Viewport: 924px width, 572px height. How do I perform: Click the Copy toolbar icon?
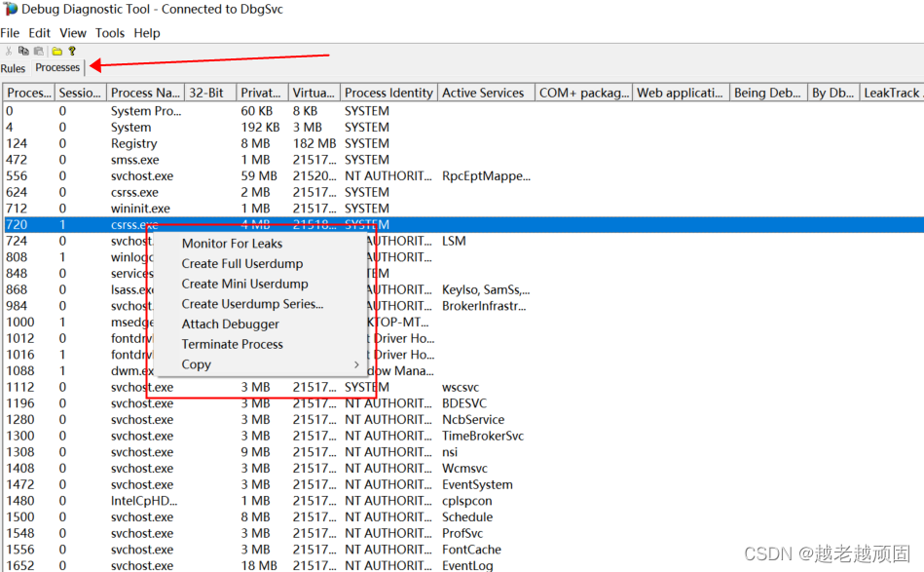coord(23,51)
